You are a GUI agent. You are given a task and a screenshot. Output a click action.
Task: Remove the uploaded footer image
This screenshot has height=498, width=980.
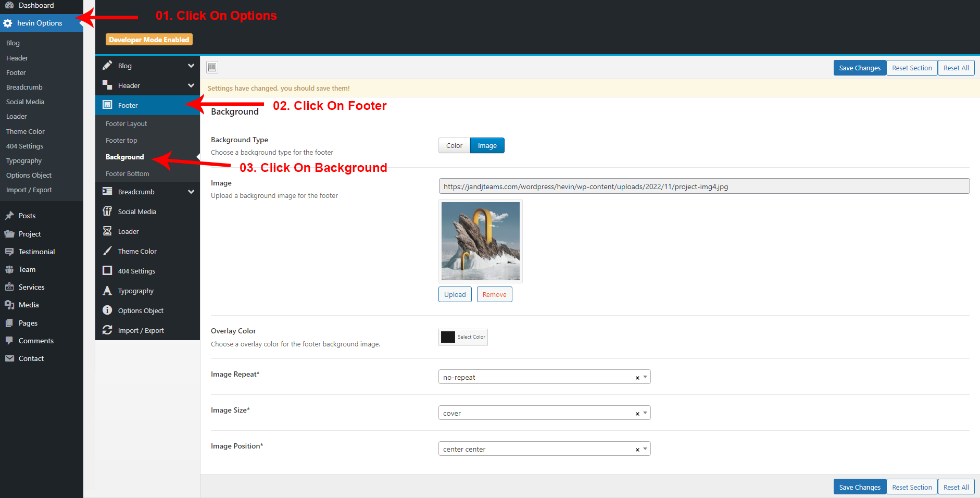[494, 294]
